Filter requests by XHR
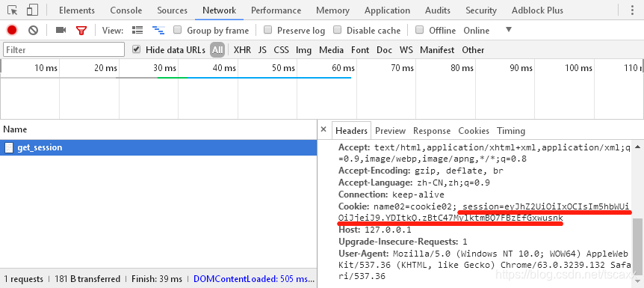The height and width of the screenshot is (288, 644). tap(242, 50)
